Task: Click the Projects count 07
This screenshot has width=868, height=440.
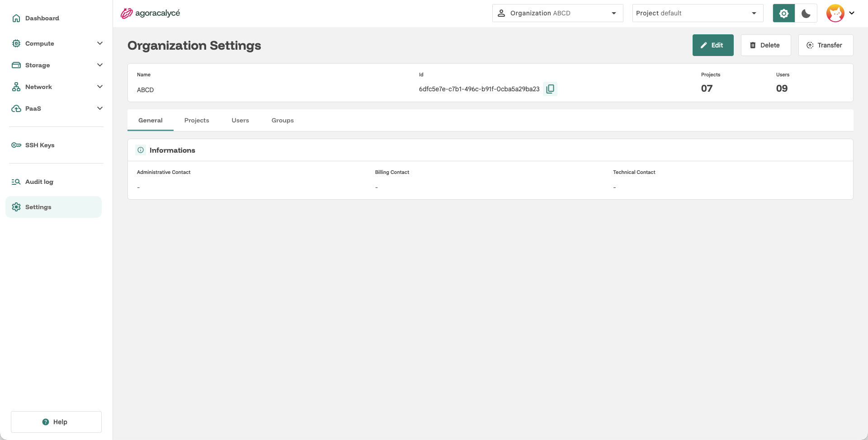Action: (707, 89)
